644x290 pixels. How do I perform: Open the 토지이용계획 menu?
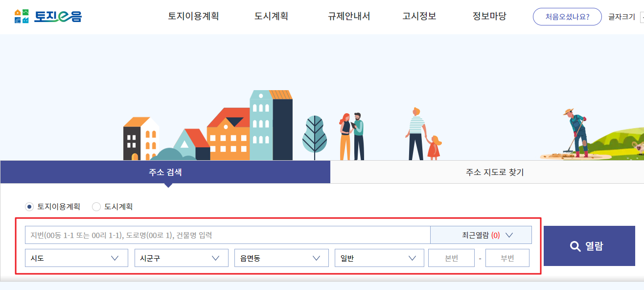pos(193,16)
